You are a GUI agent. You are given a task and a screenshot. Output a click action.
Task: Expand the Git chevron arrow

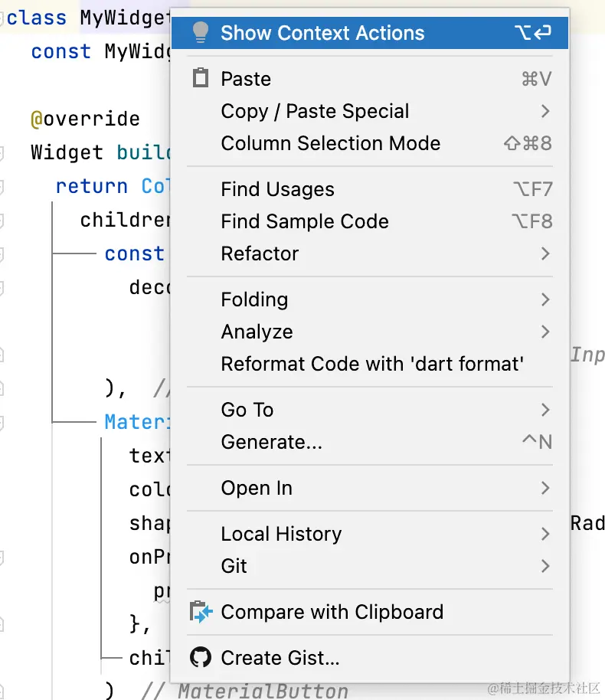pyautogui.click(x=545, y=566)
